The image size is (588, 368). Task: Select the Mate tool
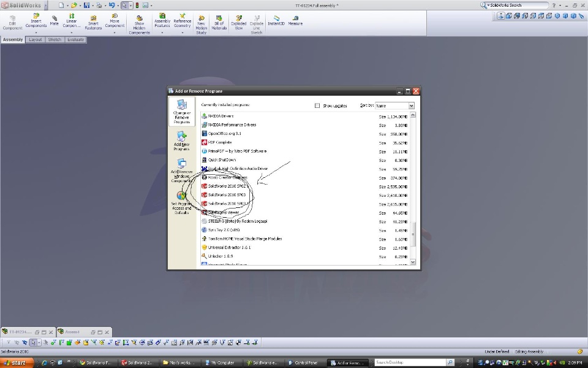(55, 21)
